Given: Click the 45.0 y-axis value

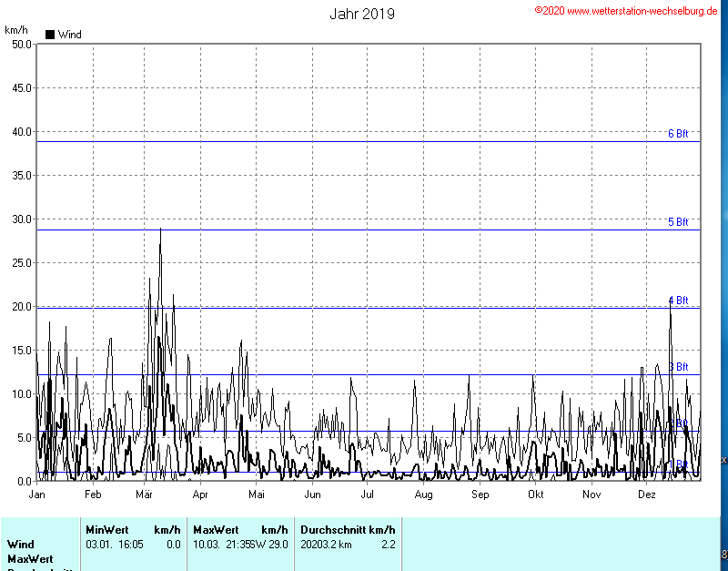Looking at the screenshot, I should point(21,88).
